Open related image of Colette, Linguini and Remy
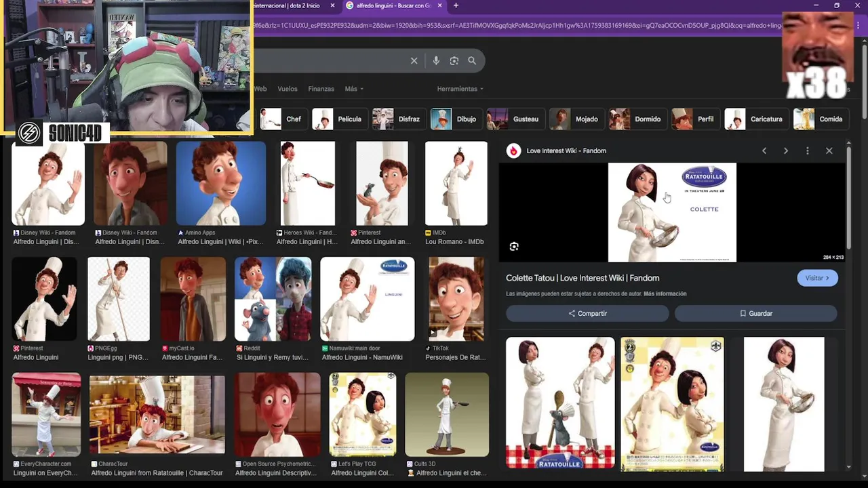 pyautogui.click(x=560, y=403)
